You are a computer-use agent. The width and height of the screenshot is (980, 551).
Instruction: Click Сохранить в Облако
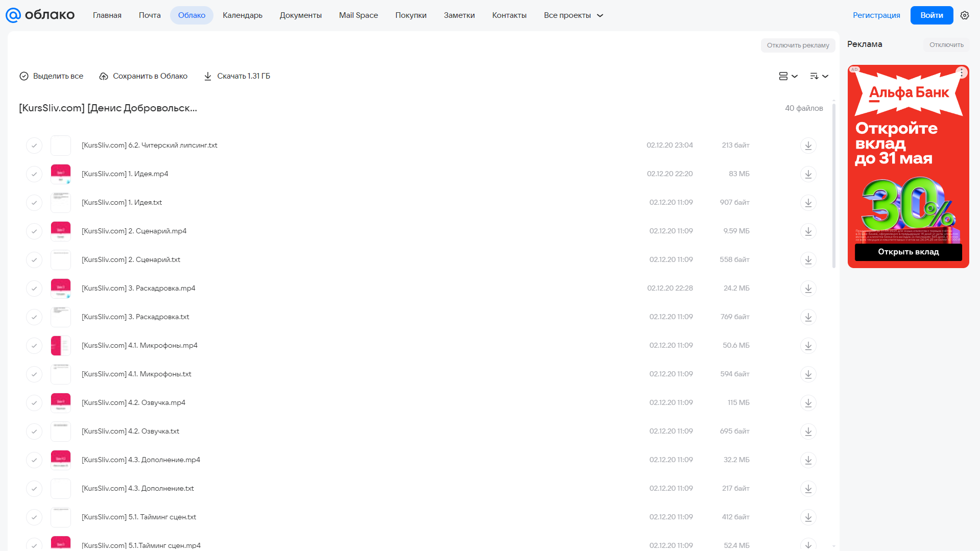pyautogui.click(x=143, y=76)
